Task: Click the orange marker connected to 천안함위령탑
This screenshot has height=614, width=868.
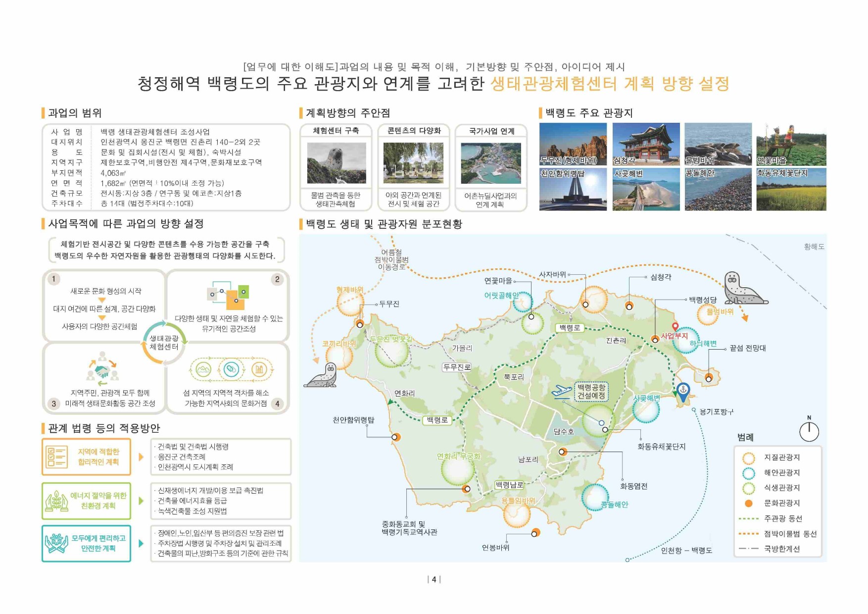Action: click(x=396, y=437)
